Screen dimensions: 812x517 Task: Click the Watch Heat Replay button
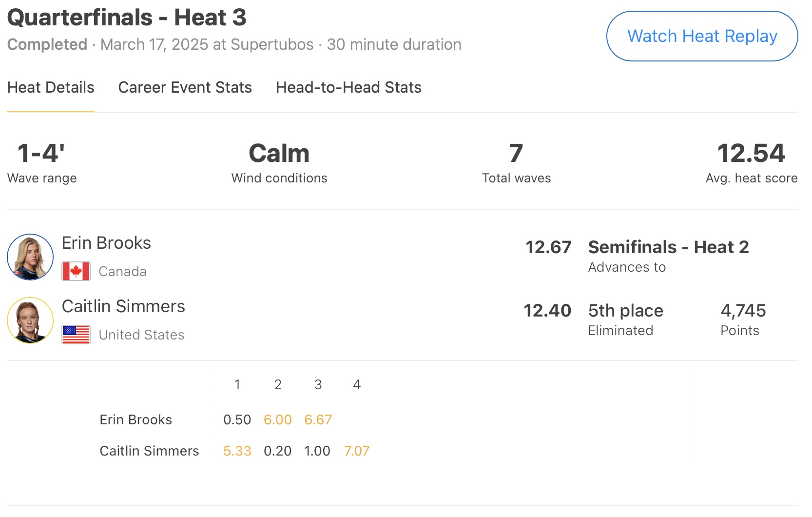pyautogui.click(x=702, y=36)
